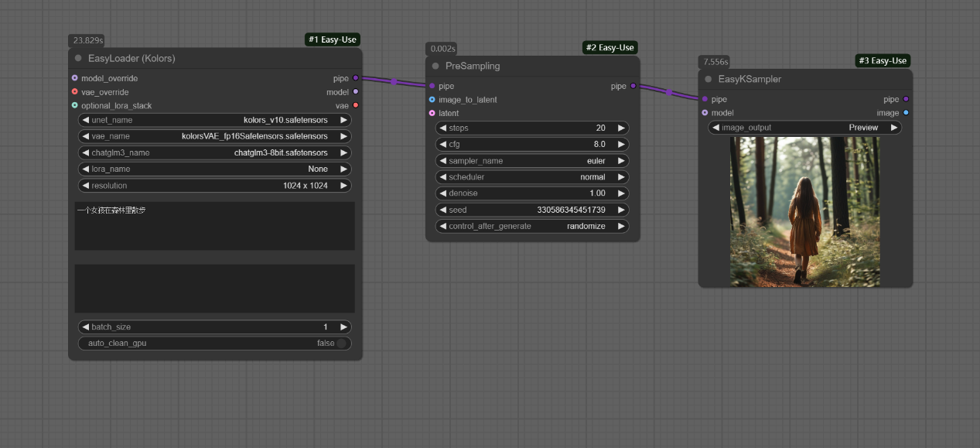Screen dimensions: 980x448
Task: Increase steps value with right arrow
Action: (x=620, y=128)
